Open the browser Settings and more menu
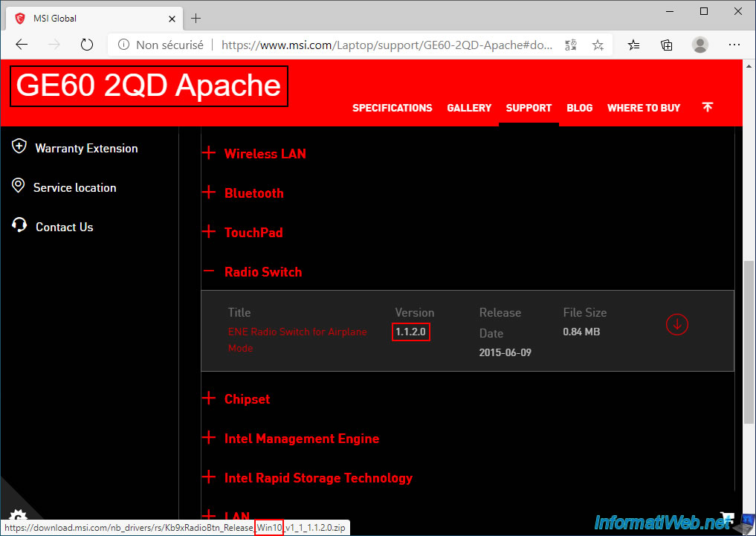 pyautogui.click(x=734, y=45)
